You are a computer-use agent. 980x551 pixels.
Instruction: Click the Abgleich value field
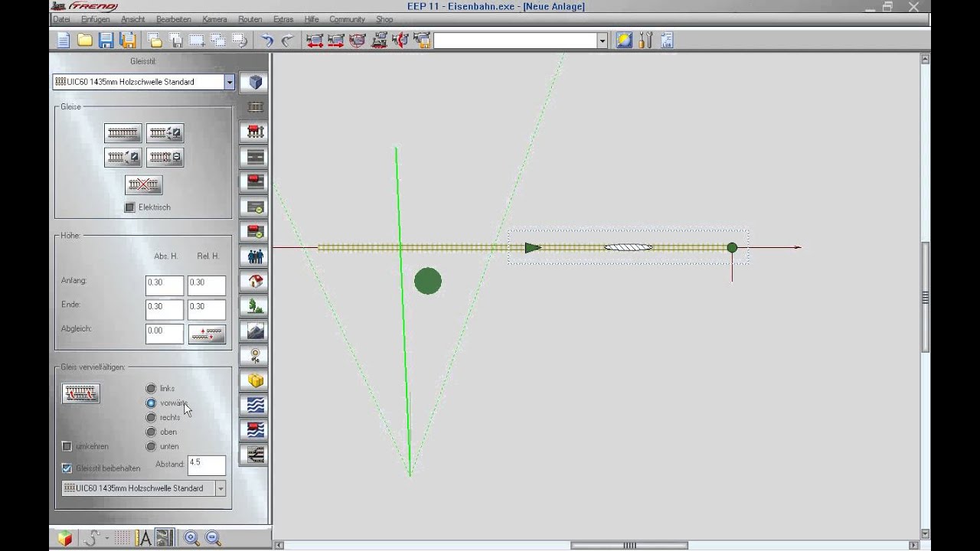[165, 334]
